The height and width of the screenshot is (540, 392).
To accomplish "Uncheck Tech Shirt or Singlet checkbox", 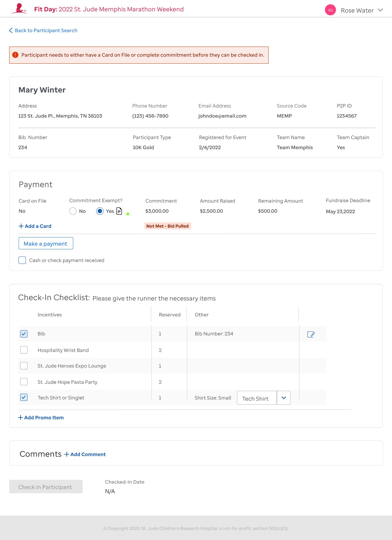I will click(24, 397).
